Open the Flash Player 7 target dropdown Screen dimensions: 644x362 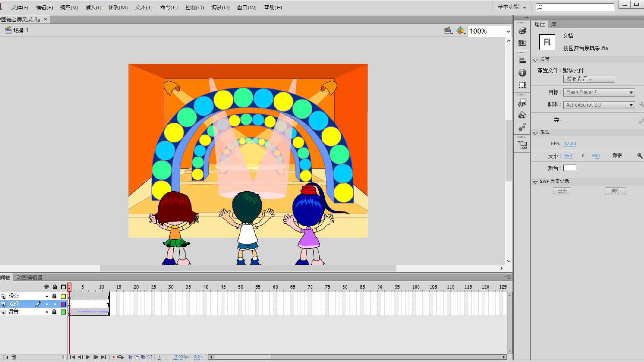pos(599,92)
